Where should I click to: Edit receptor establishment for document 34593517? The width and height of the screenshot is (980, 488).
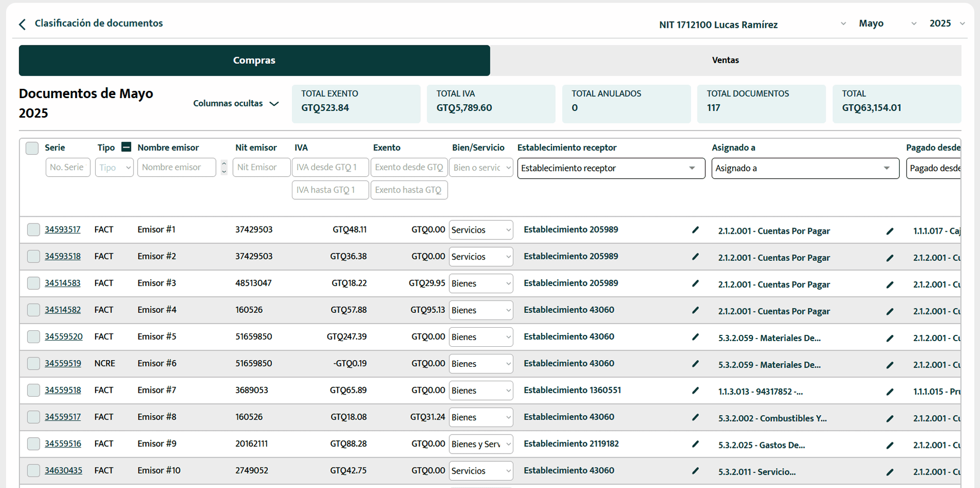[695, 230]
